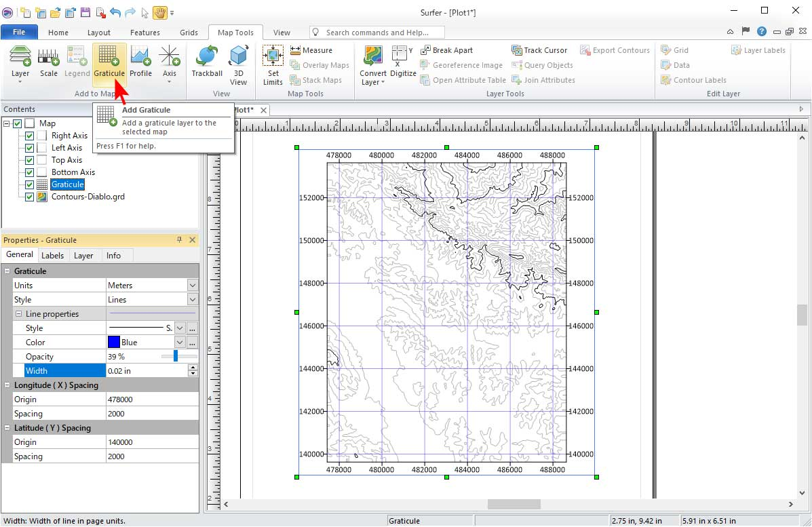This screenshot has width=812, height=527.
Task: Click the Blue color swatch
Action: [114, 343]
